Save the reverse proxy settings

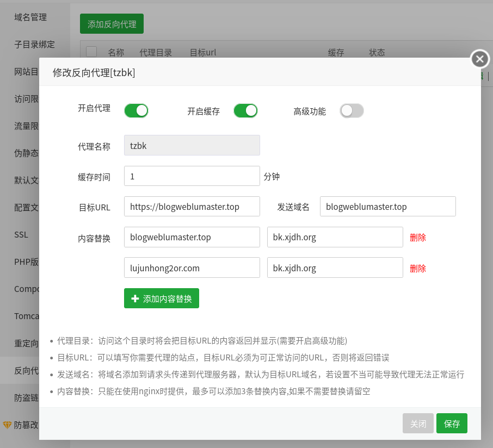tap(452, 424)
